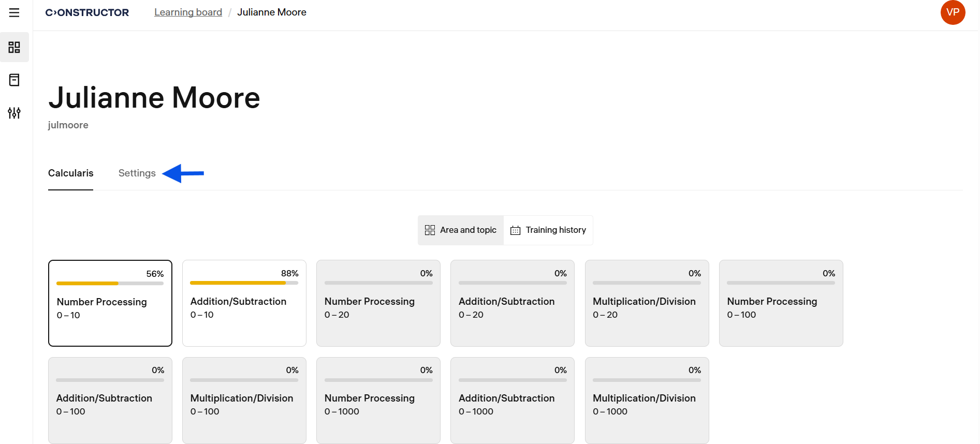Open the sliders settings sidebar icon
This screenshot has width=980, height=444.
(x=14, y=113)
